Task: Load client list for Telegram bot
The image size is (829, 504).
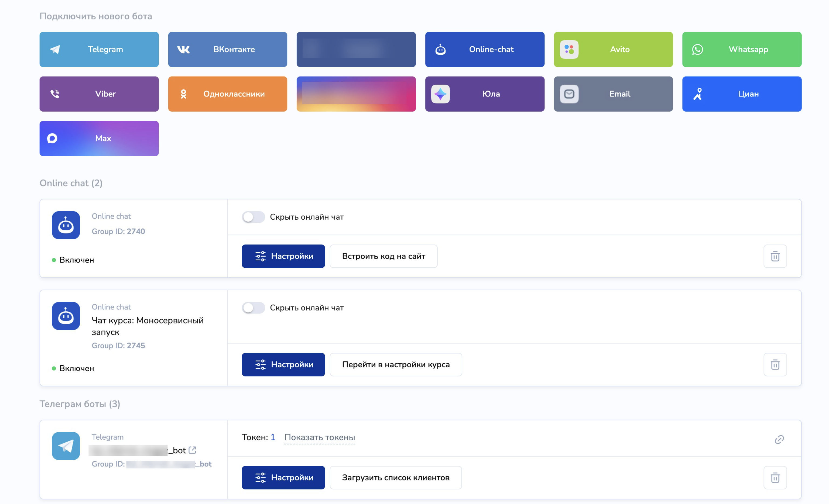Action: click(x=395, y=477)
